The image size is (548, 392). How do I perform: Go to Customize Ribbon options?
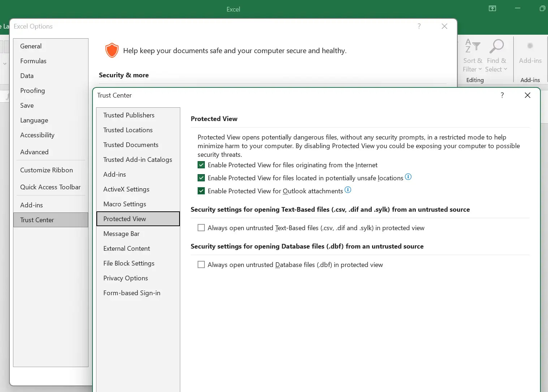point(47,170)
